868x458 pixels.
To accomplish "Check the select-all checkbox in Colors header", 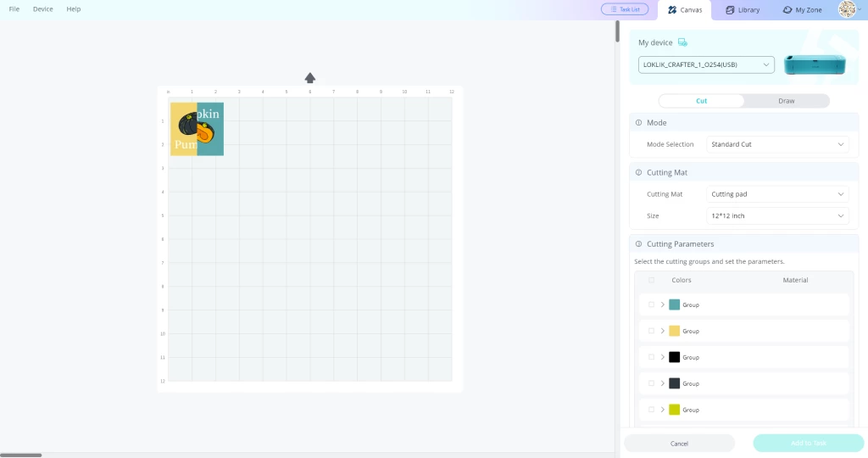I will [x=652, y=280].
